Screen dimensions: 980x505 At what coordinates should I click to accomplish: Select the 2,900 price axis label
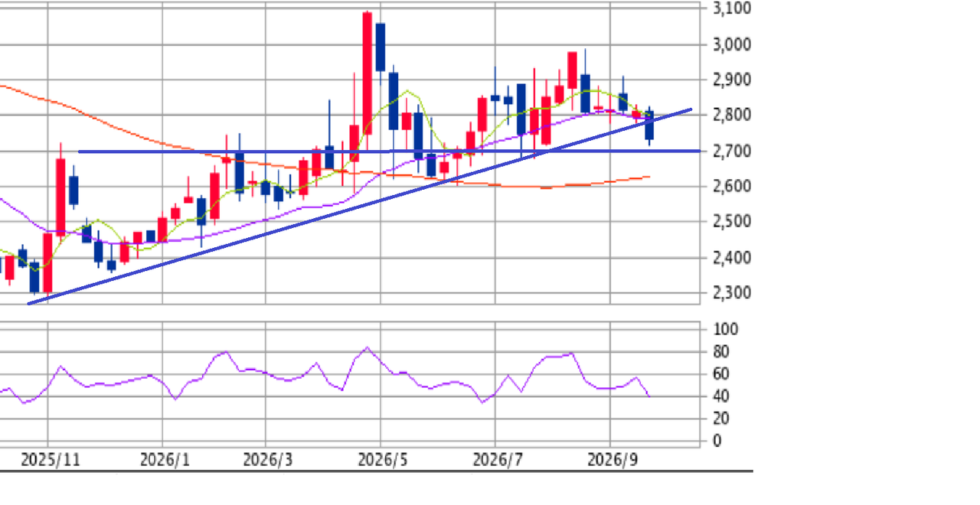click(x=731, y=80)
